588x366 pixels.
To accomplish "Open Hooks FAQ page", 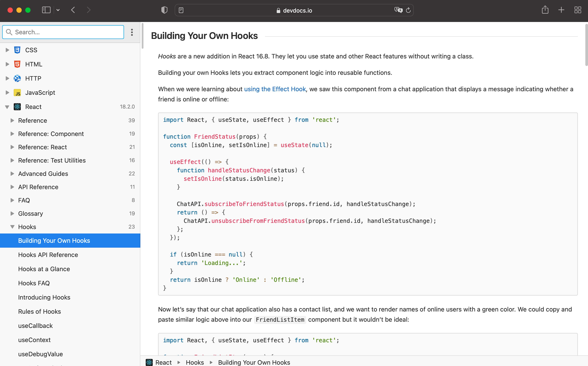I will 34,283.
